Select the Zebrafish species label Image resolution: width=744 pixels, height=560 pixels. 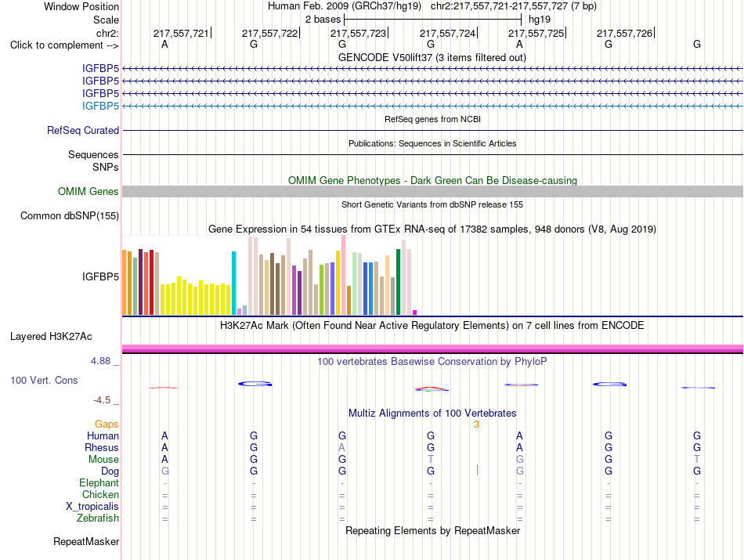click(98, 518)
